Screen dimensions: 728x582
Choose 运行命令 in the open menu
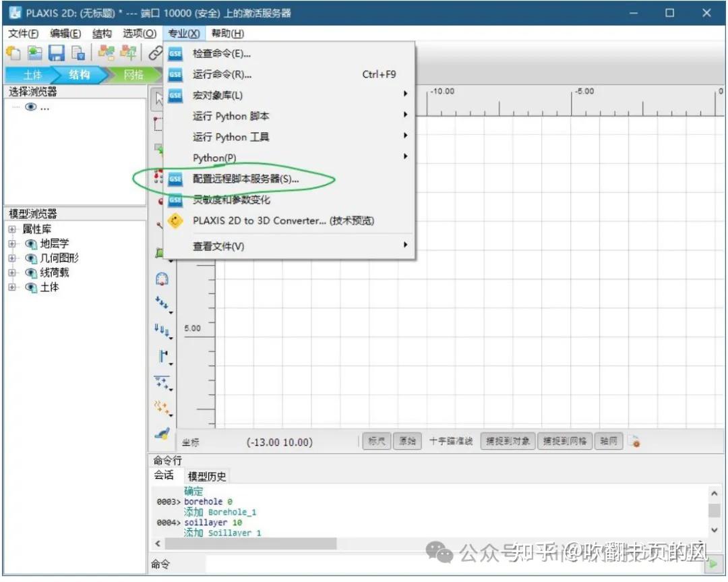(222, 74)
